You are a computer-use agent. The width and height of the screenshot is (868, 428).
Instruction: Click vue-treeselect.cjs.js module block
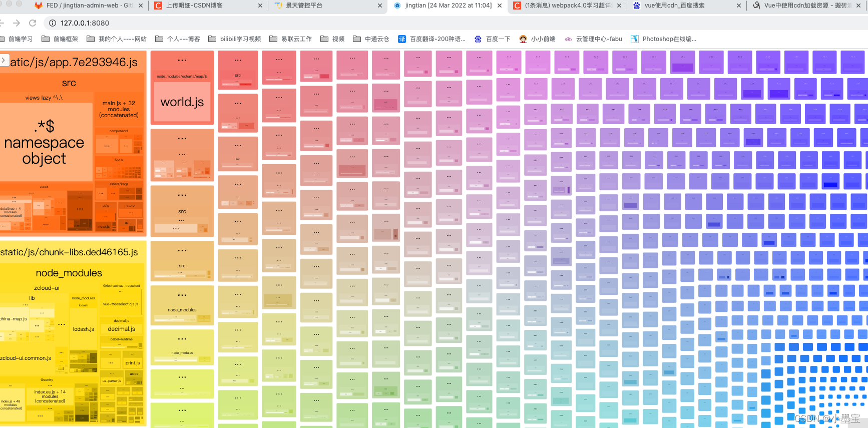121,304
